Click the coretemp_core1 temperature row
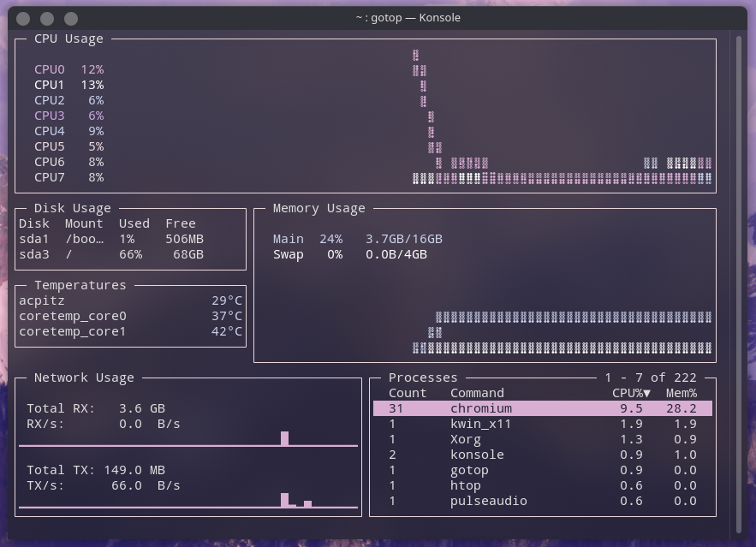 click(131, 331)
